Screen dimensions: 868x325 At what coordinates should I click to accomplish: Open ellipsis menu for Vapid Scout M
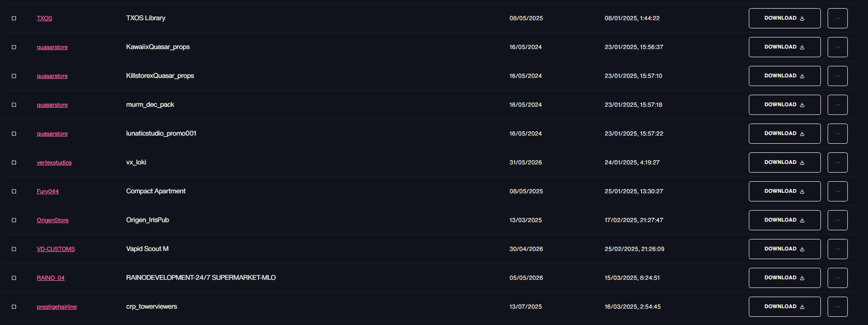coord(837,249)
